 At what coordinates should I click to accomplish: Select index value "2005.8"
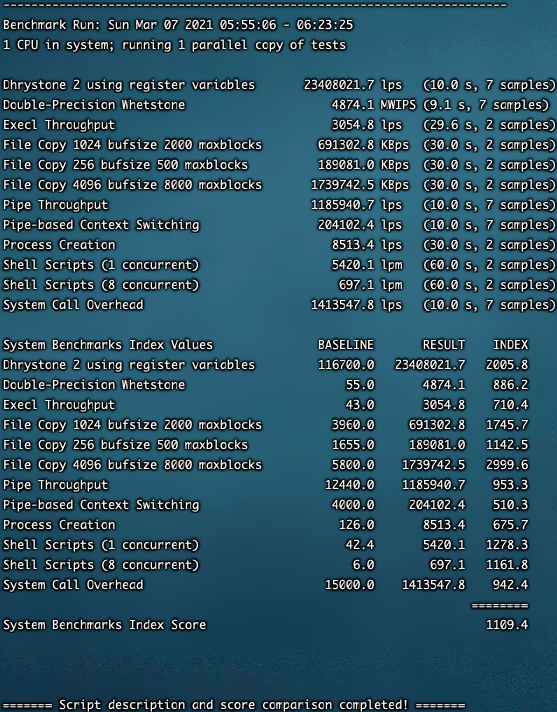click(507, 365)
